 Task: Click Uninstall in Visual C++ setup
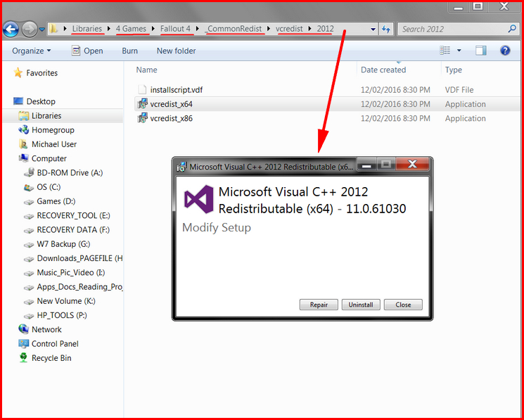click(x=361, y=305)
